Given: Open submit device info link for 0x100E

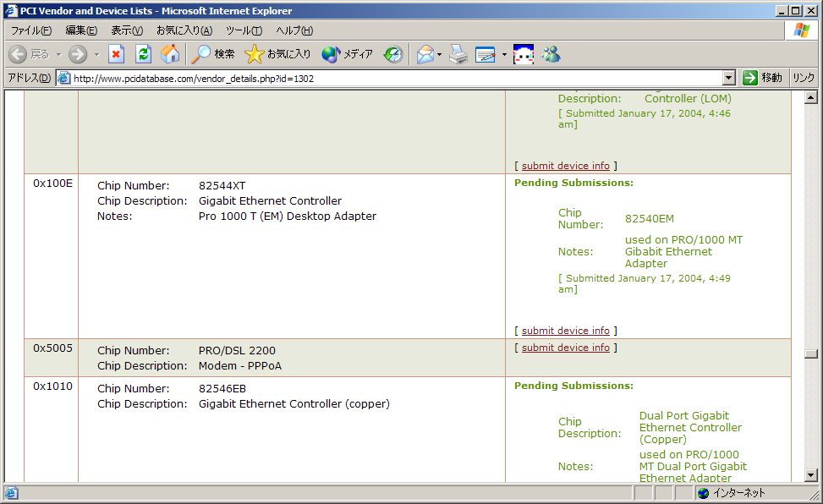Looking at the screenshot, I should (565, 331).
